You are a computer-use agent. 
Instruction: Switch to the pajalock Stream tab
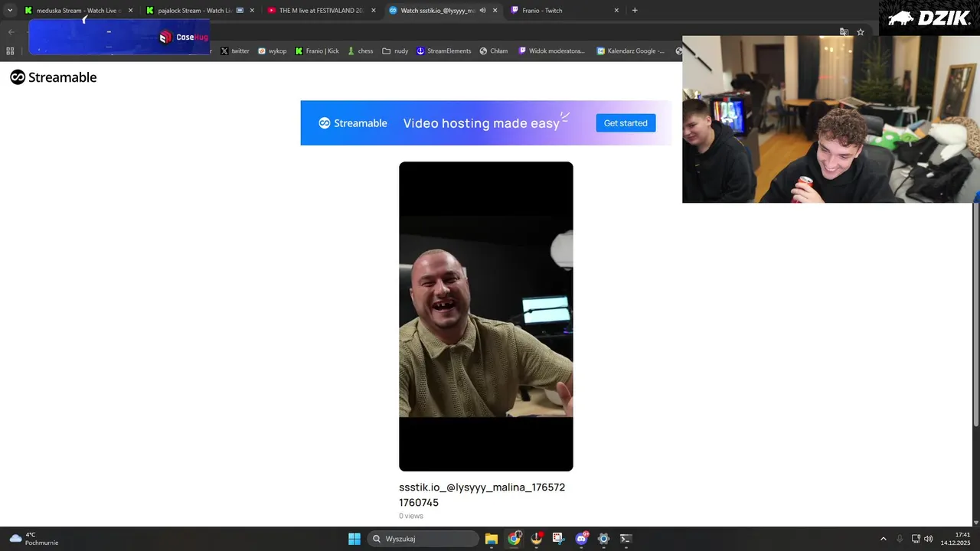(200, 11)
